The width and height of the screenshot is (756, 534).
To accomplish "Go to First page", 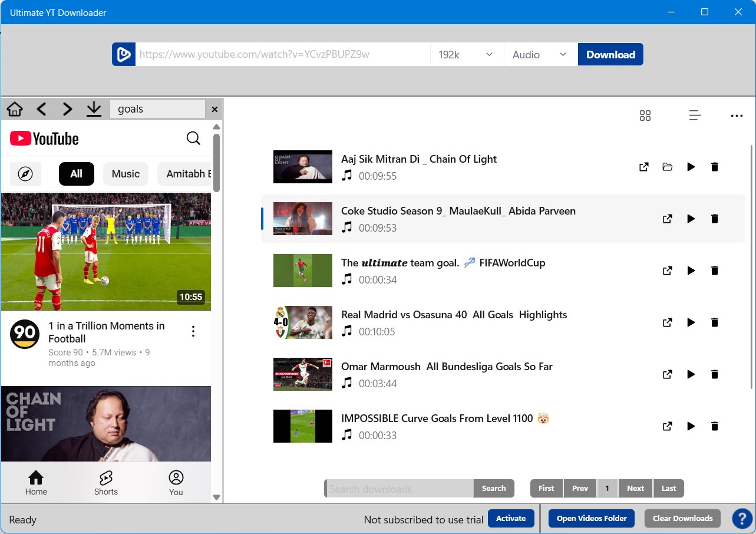I will tap(546, 489).
